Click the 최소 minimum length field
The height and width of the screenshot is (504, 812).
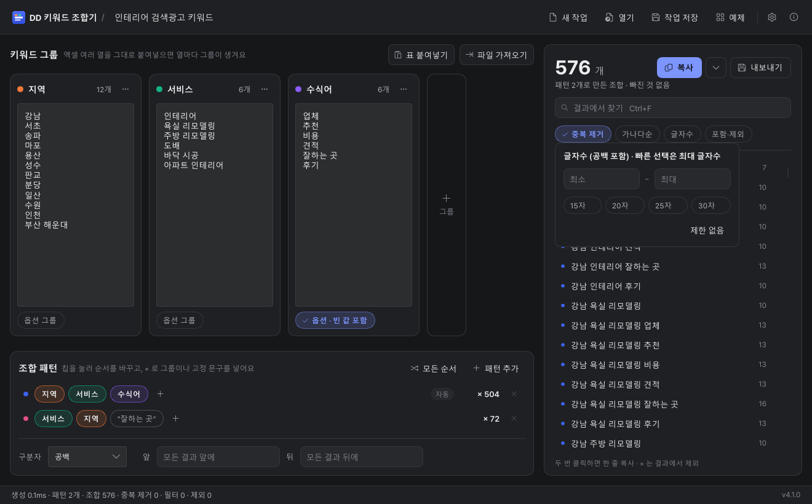click(x=602, y=179)
